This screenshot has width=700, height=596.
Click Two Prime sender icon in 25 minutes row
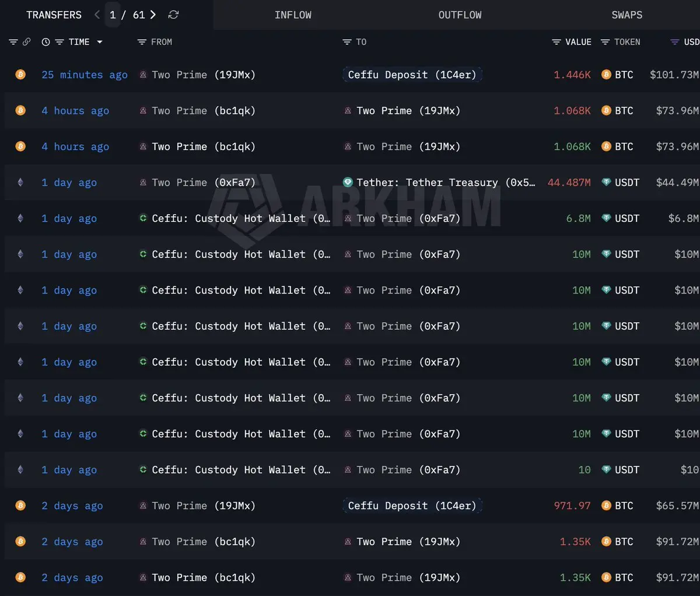pyautogui.click(x=143, y=74)
